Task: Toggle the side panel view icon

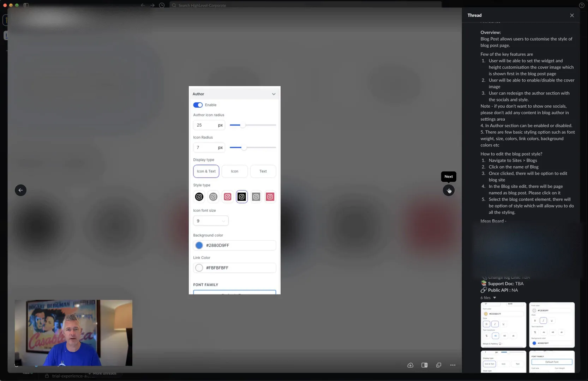Action: click(x=425, y=365)
